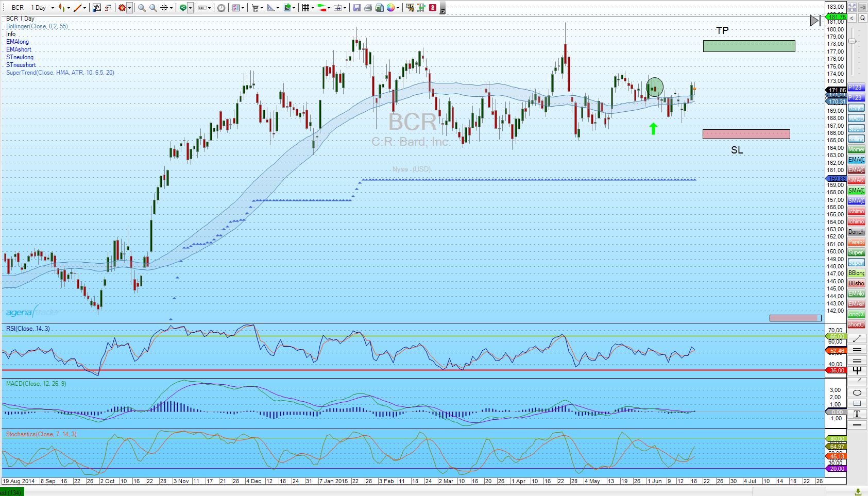Toggle the Donchian indicator button

856,232
